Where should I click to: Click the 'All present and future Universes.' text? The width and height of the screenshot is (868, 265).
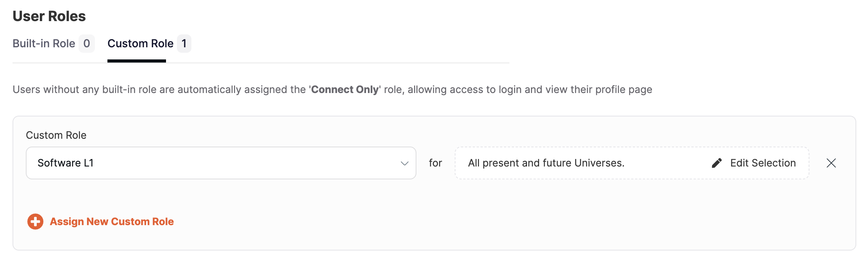tap(546, 163)
